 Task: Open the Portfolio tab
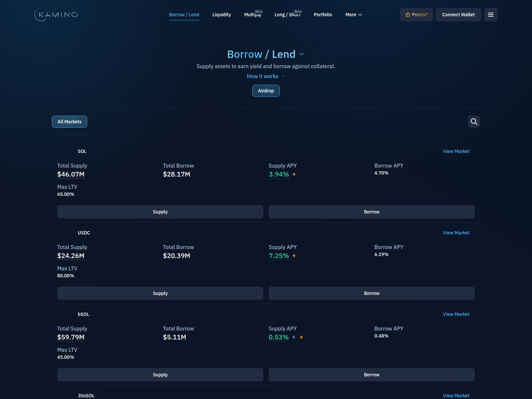coord(323,15)
